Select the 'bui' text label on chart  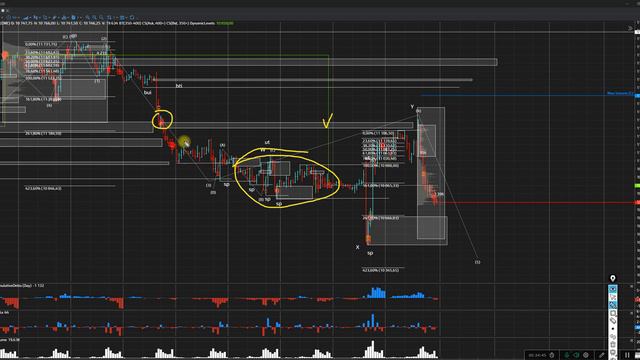point(148,93)
